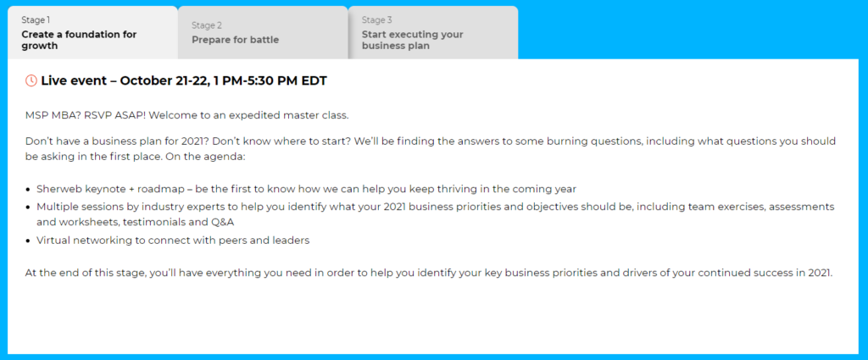Click the 'Don't have a business plan' paragraph
The height and width of the screenshot is (360, 868).
click(431, 149)
